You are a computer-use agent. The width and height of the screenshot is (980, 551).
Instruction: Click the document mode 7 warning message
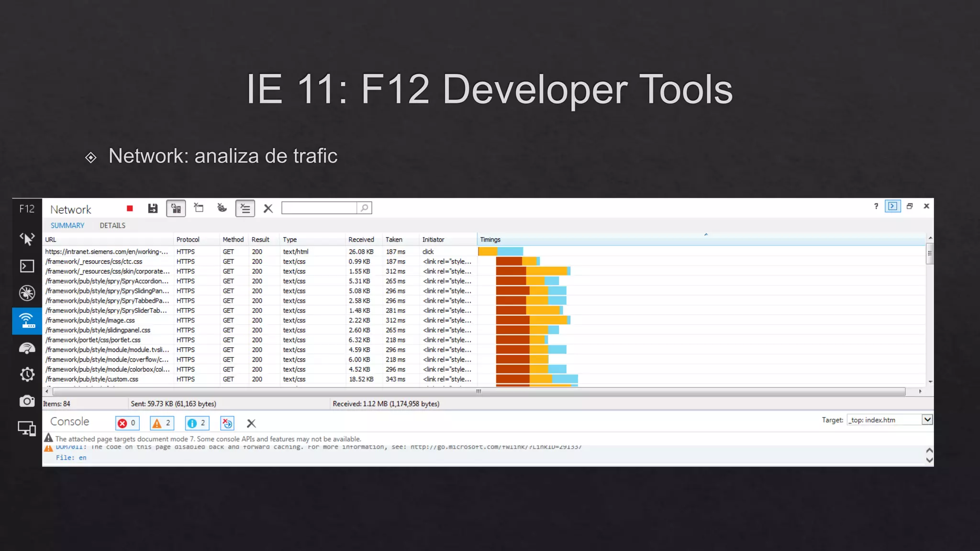(x=208, y=439)
